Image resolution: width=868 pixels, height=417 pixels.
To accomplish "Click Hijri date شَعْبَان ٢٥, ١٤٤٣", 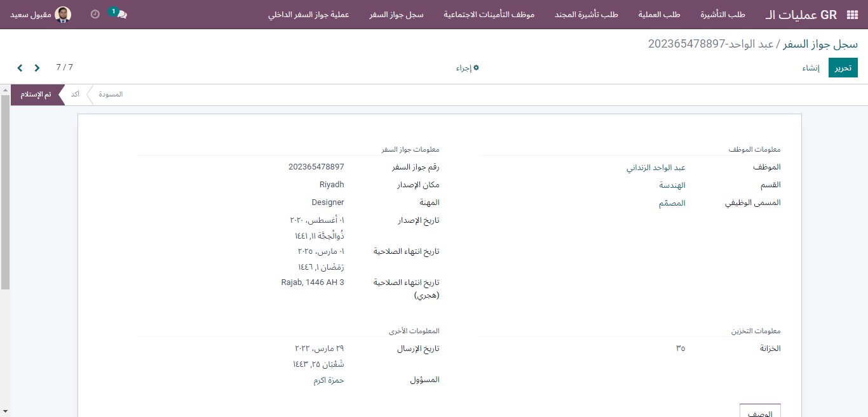I will pyautogui.click(x=318, y=364).
